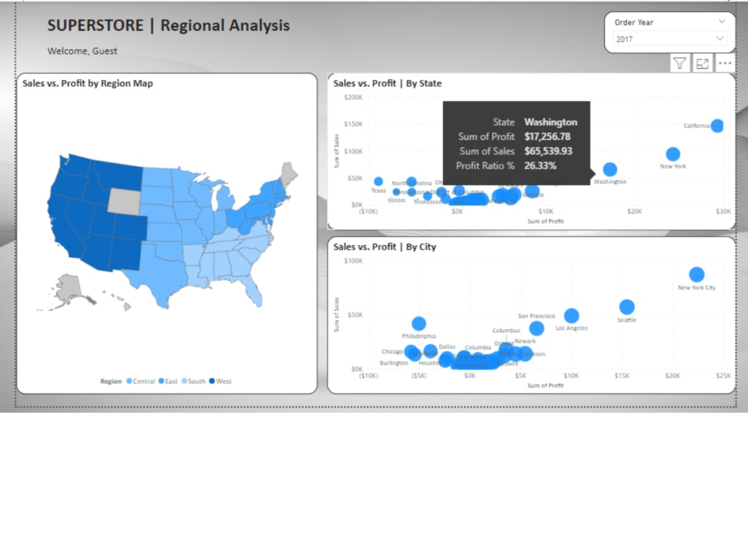Click the Philadelphia bubble in the city chart
This screenshot has height=560, width=748.
pos(419,322)
